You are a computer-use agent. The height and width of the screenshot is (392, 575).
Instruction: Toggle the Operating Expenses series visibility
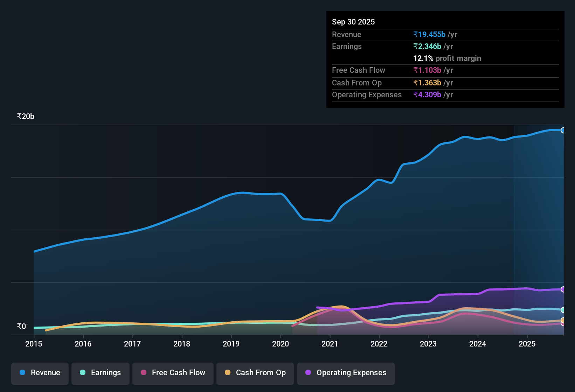coord(346,373)
